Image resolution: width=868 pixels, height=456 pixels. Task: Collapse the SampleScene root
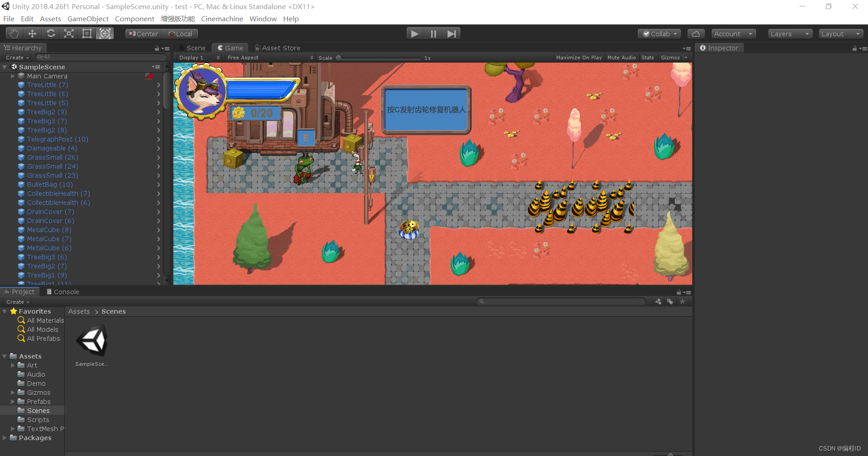5,67
